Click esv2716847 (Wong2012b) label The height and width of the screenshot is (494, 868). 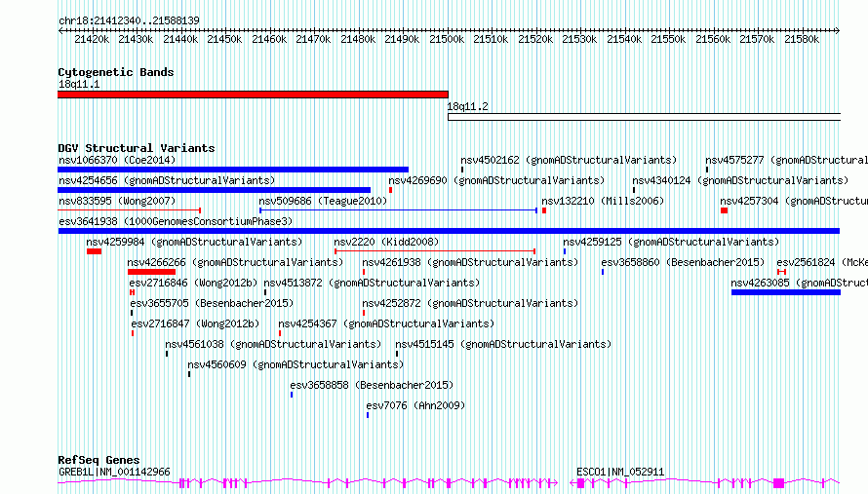[195, 323]
